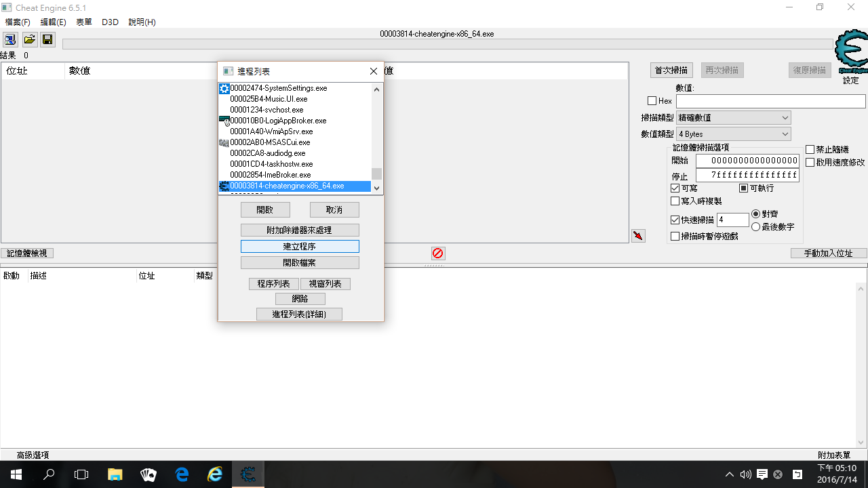Viewport: 868px width, 488px height.
Task: Click the red arrow add-address icon
Action: [x=638, y=236]
